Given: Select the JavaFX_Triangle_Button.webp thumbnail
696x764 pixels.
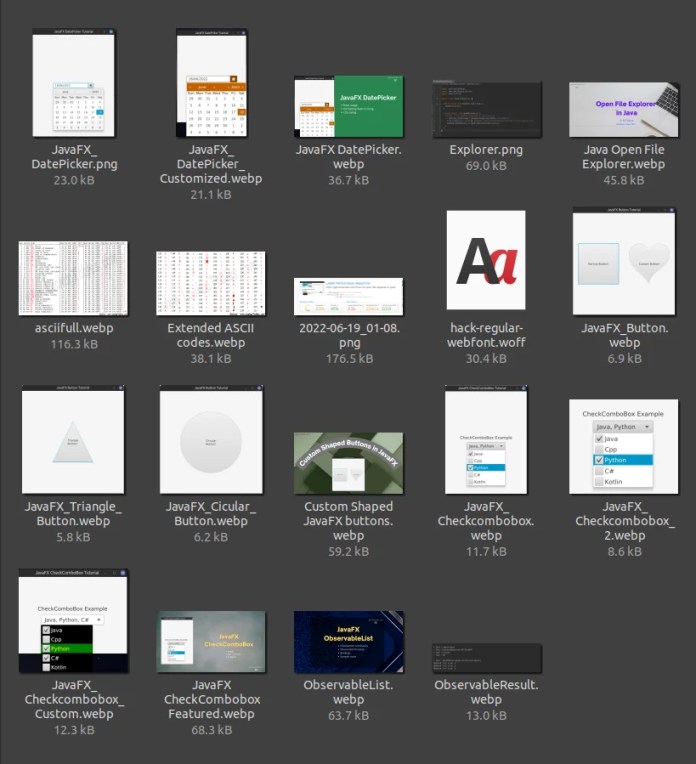Looking at the screenshot, I should pyautogui.click(x=73, y=439).
